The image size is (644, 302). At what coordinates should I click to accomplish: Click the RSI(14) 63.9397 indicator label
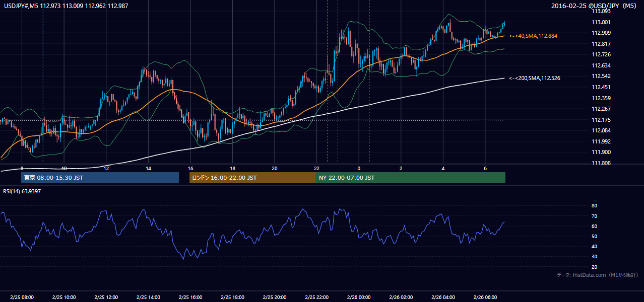pos(22,191)
